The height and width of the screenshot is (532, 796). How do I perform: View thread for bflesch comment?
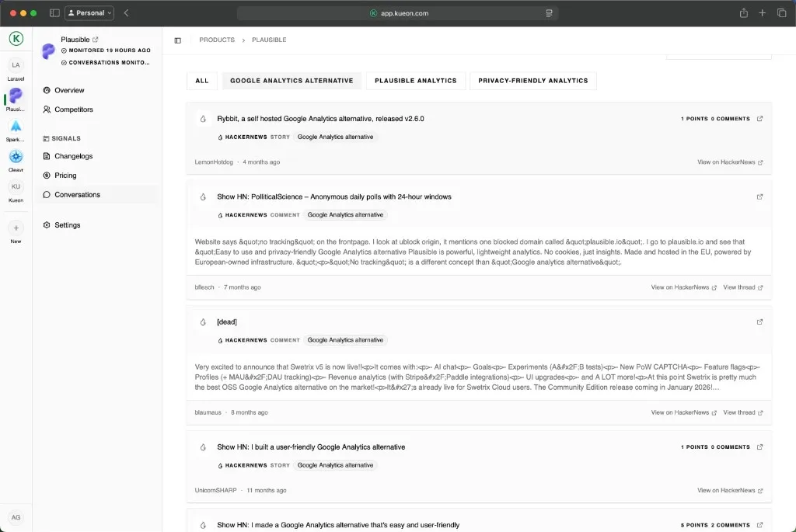(x=742, y=287)
